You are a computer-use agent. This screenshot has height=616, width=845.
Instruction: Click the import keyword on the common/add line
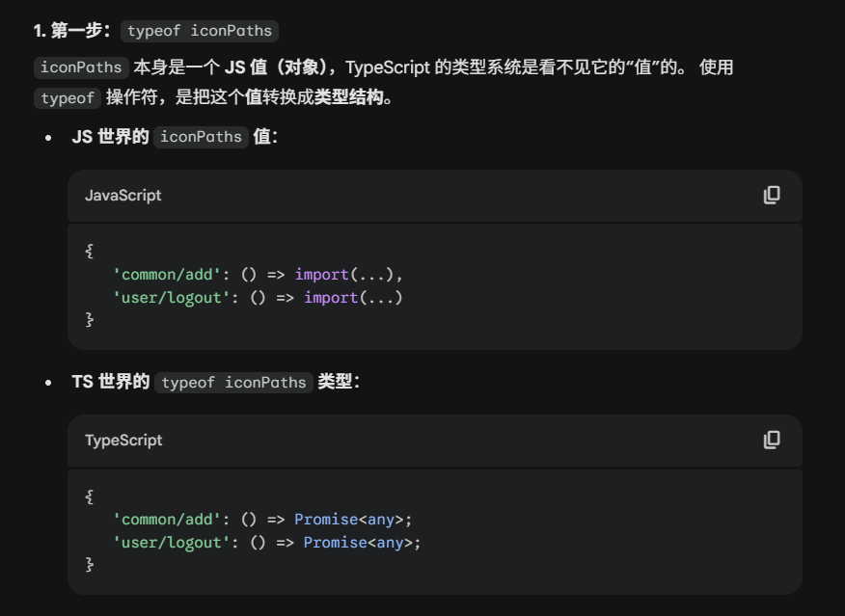pos(321,275)
